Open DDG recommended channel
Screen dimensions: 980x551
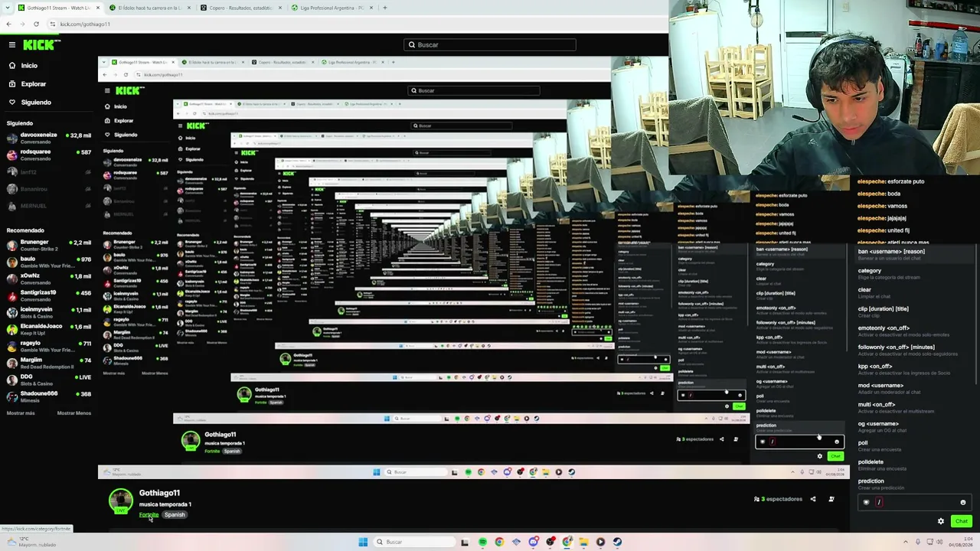[49, 380]
